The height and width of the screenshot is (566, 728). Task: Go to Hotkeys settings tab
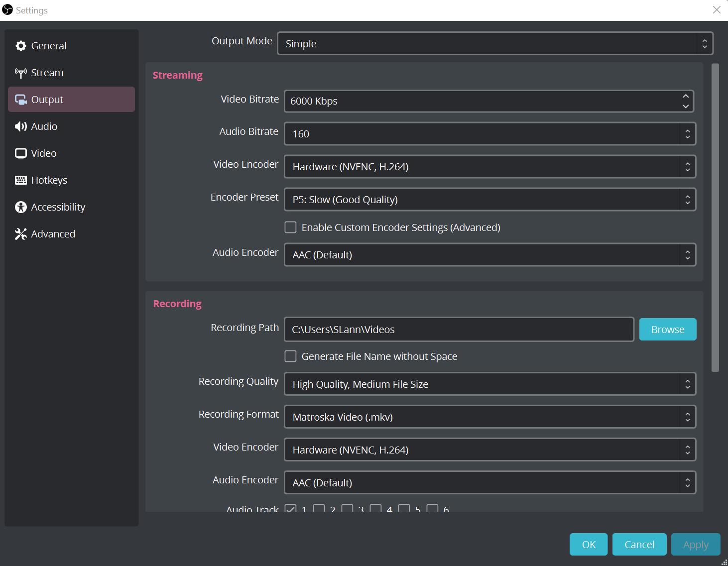(71, 180)
